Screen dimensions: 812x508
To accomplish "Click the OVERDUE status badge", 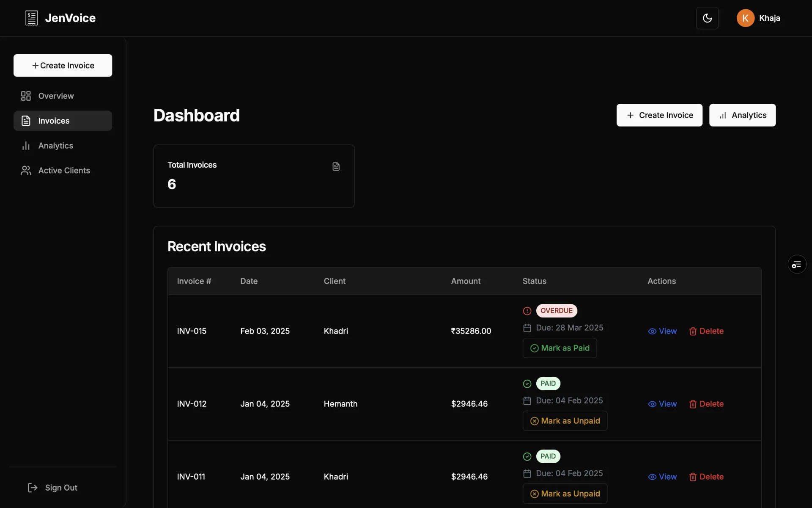I will [x=556, y=311].
